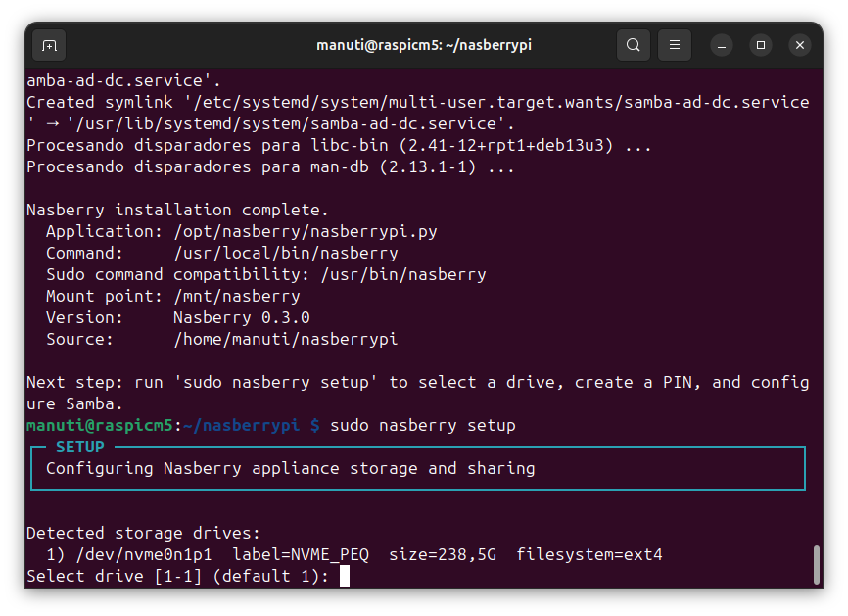
Task: Maximize the terminal window
Action: [x=761, y=45]
